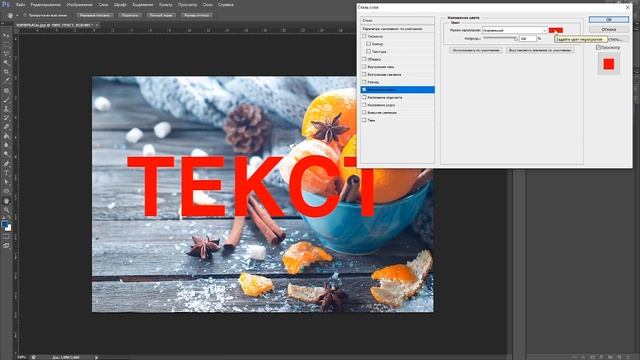Image resolution: width=640 pixels, height=360 pixels.
Task: Select the Horizontal Type tool
Action: [6, 173]
